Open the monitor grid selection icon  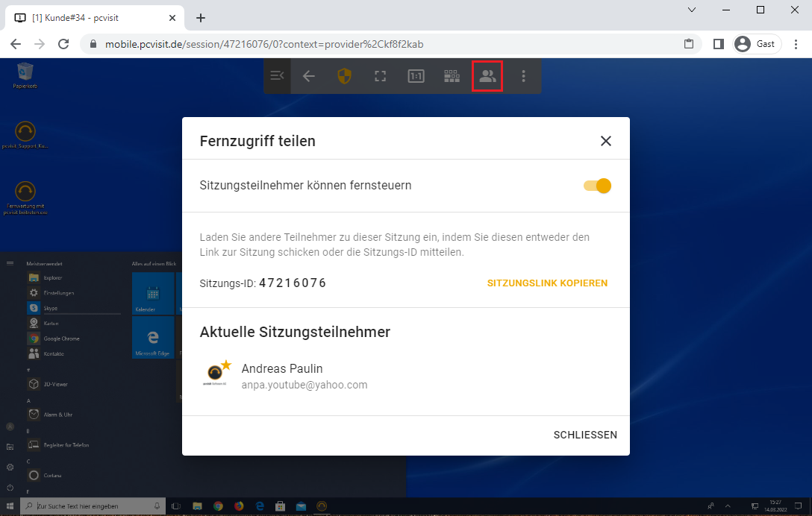click(452, 76)
